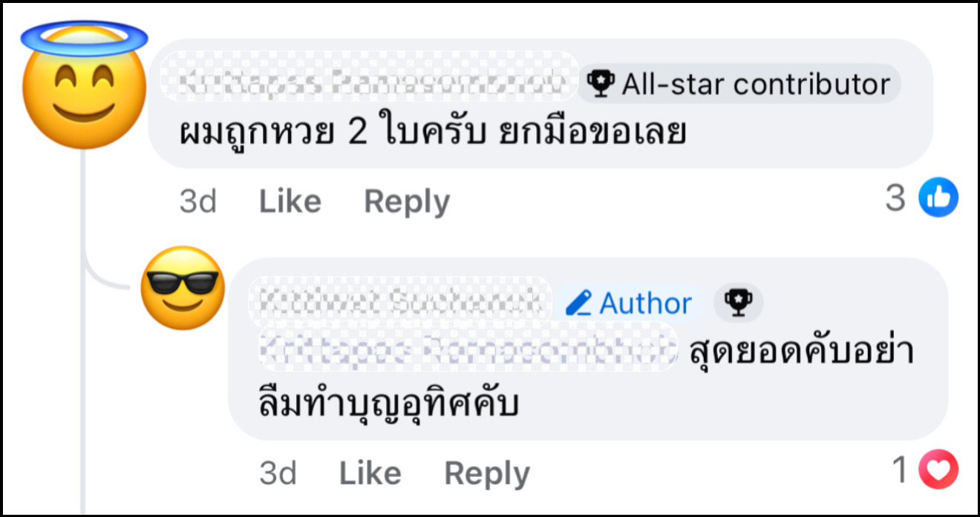
Task: Click the blurred mentioned name inside the reply
Action: (x=468, y=346)
